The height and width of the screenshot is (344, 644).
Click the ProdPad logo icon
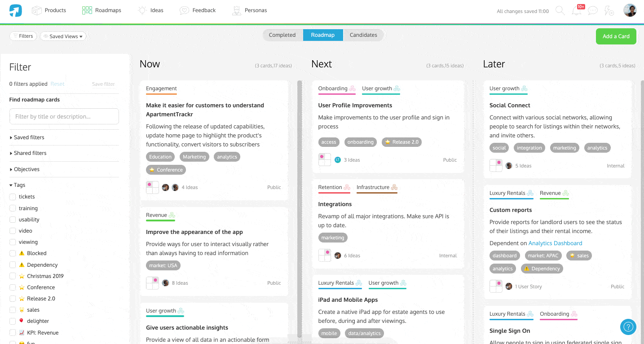point(16,10)
